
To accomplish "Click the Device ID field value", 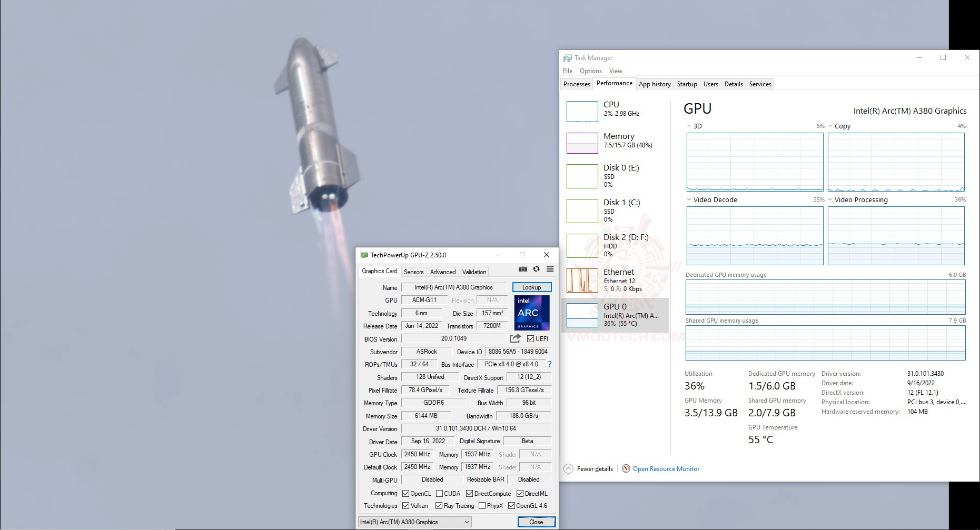I will [x=518, y=352].
